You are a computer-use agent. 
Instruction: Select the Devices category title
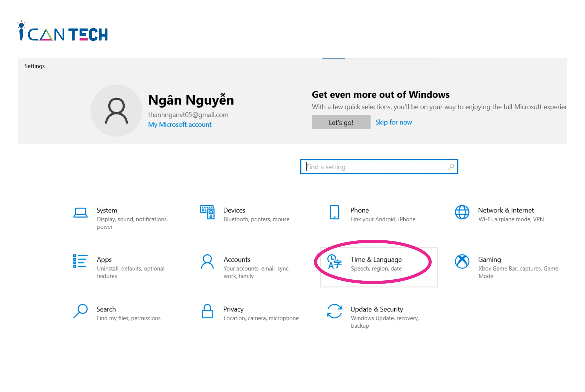[234, 210]
